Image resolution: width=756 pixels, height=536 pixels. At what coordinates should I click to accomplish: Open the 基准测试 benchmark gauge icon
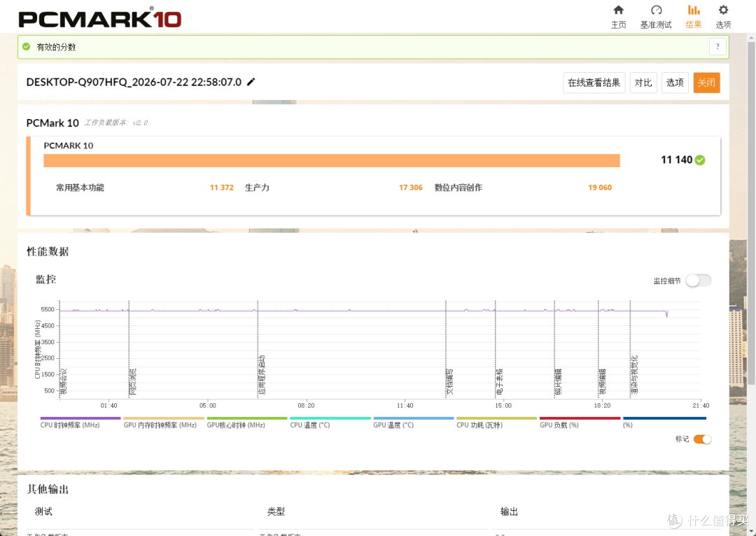(656, 10)
